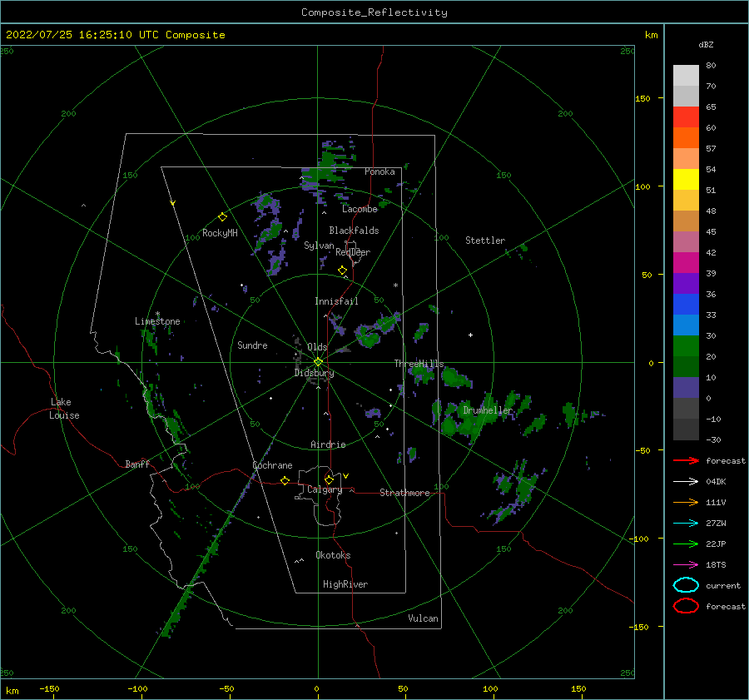Click the red forecast ellipse in legend

click(x=686, y=606)
